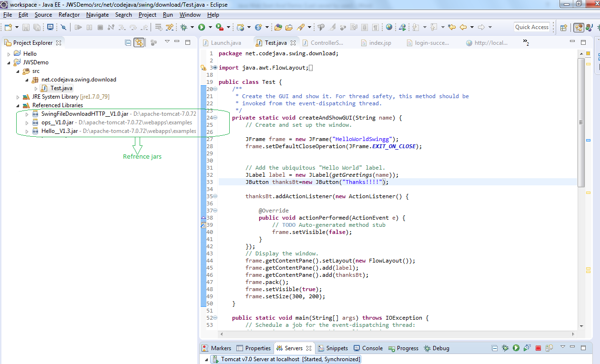Click the Last Edit Location arrow icon

pos(452,27)
